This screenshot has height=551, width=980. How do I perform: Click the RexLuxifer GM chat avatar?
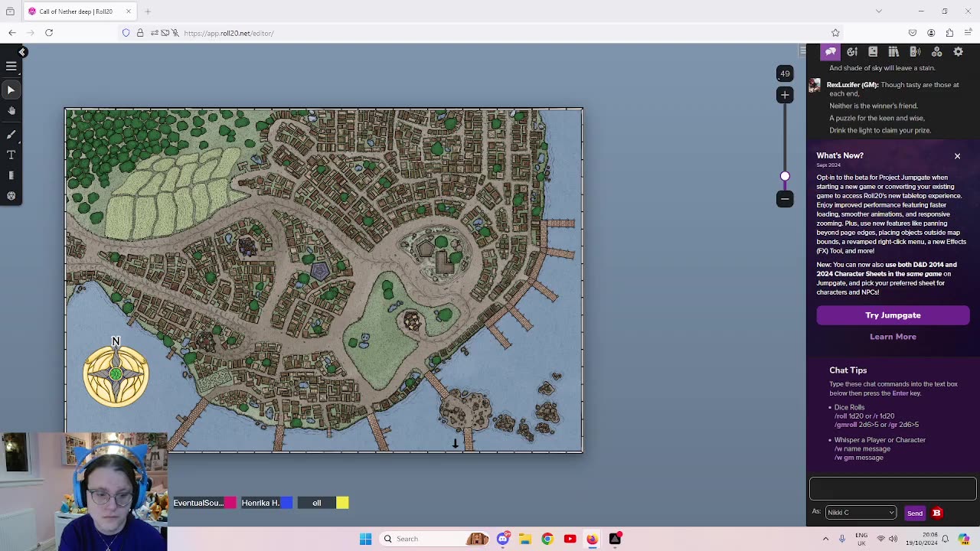[x=815, y=85]
